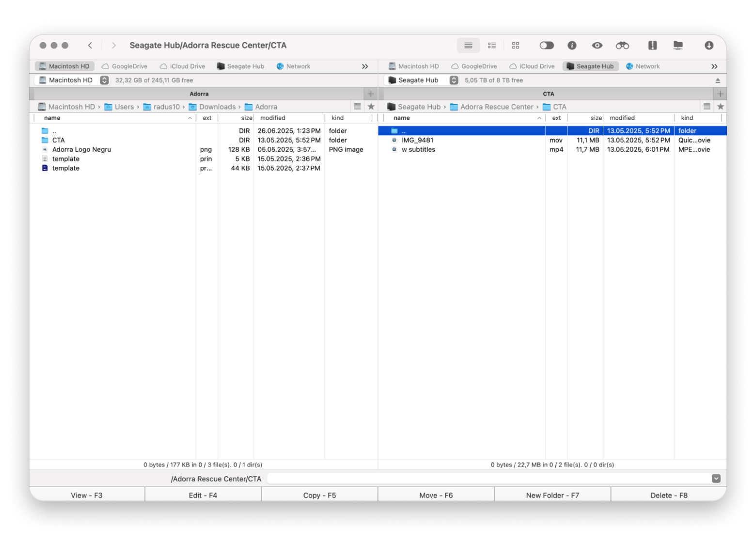756x543 pixels.
Task: Open Seagate Hub drive selector dropdown
Action: (x=454, y=80)
